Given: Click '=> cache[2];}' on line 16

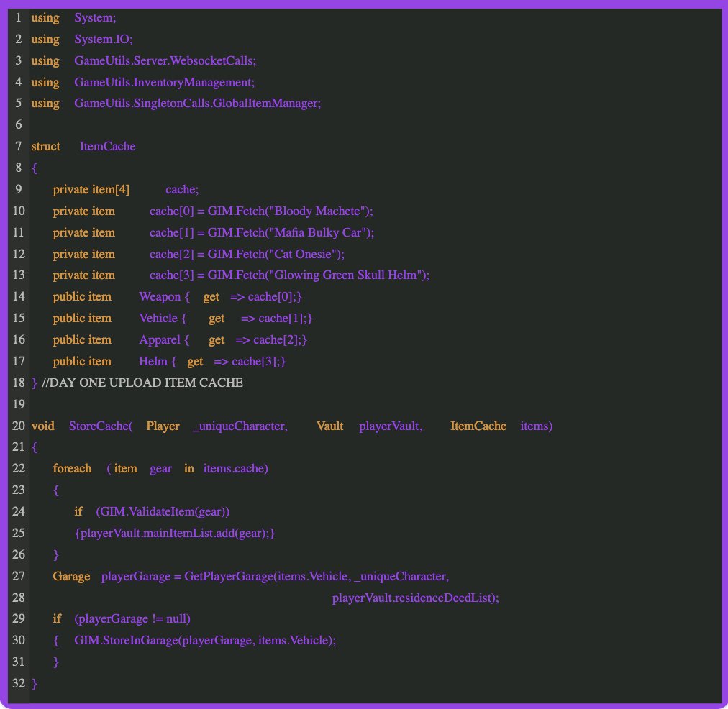Looking at the screenshot, I should 271,339.
